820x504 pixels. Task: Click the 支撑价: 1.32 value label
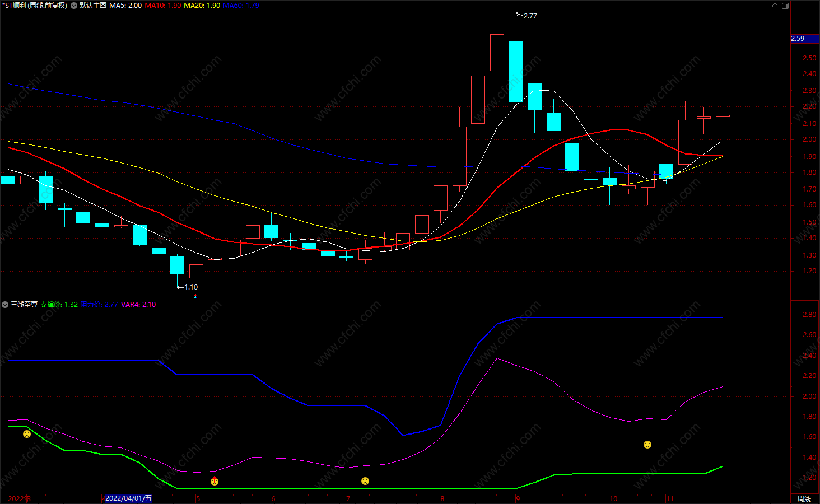59,305
